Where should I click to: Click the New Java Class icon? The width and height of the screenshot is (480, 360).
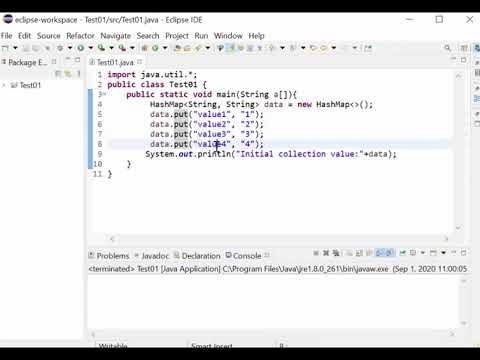(x=155, y=48)
